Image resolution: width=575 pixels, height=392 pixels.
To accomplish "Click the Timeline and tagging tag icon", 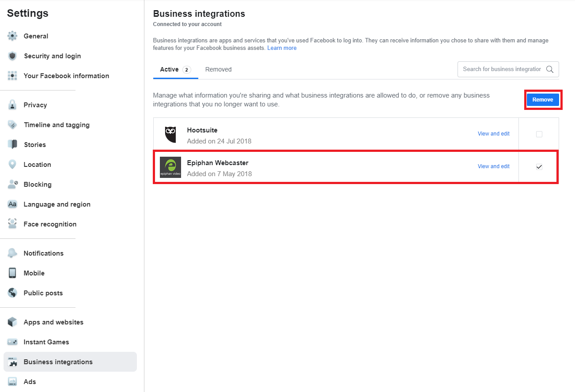I will coord(12,125).
